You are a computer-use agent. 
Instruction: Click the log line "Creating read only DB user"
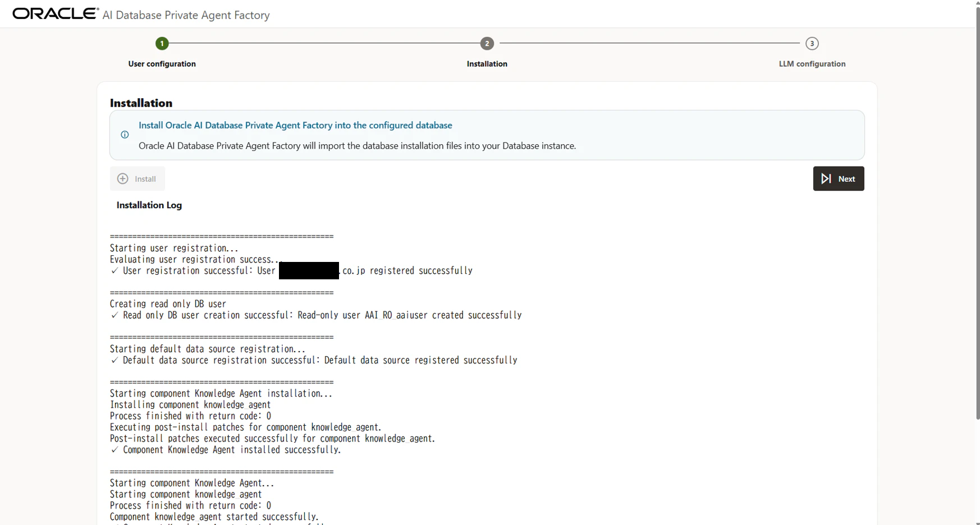pos(168,304)
